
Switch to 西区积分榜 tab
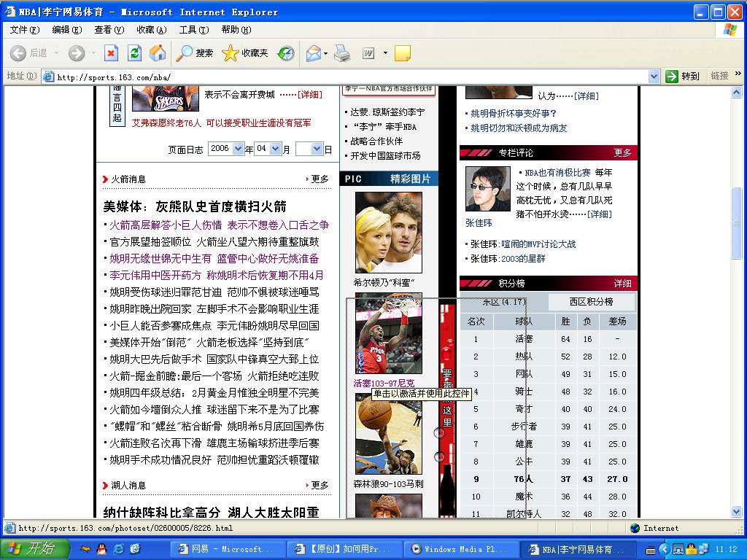(x=591, y=302)
